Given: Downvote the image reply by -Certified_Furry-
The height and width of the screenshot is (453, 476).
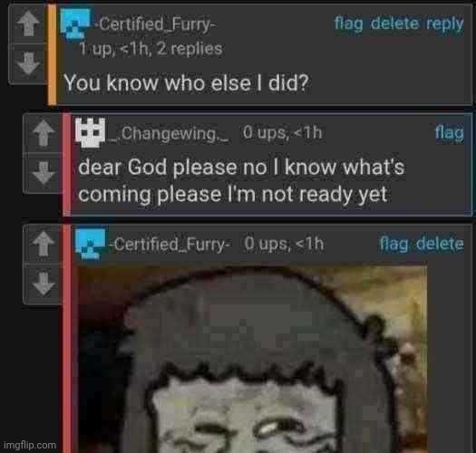Looking at the screenshot, I should pos(44,284).
